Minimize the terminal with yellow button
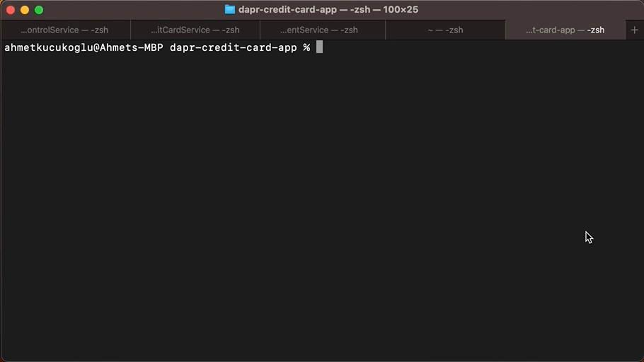This screenshot has width=644, height=362. click(25, 10)
